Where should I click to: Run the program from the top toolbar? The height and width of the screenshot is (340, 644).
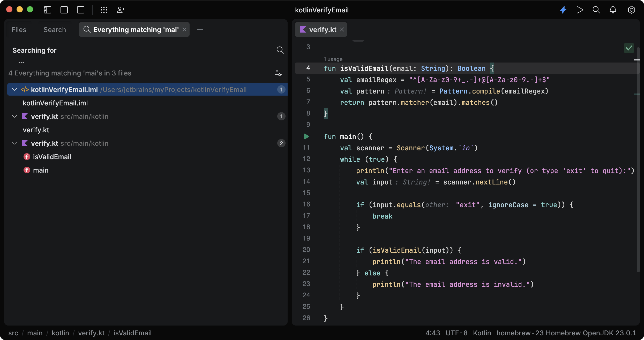point(580,10)
